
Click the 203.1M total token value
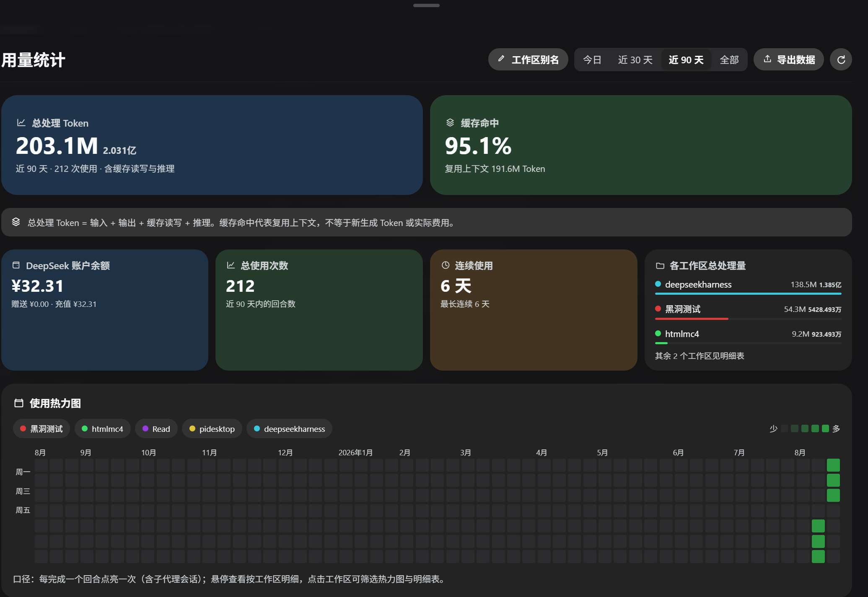coord(57,146)
